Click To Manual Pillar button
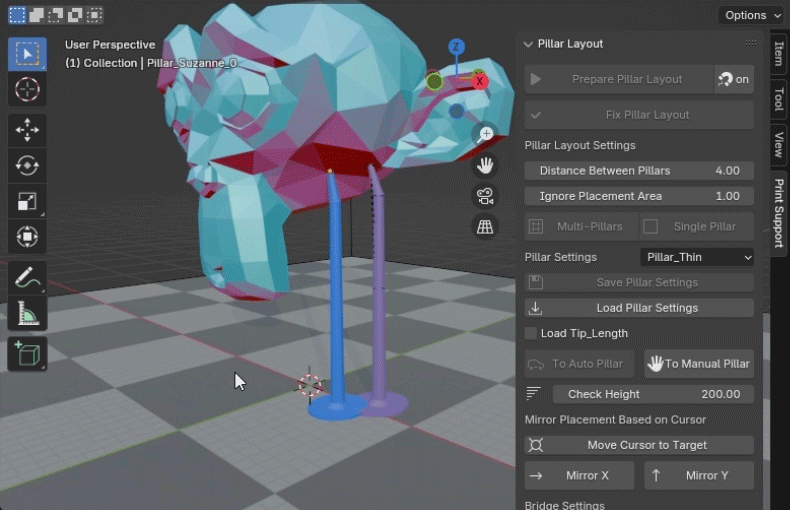This screenshot has height=510, width=790. 699,364
